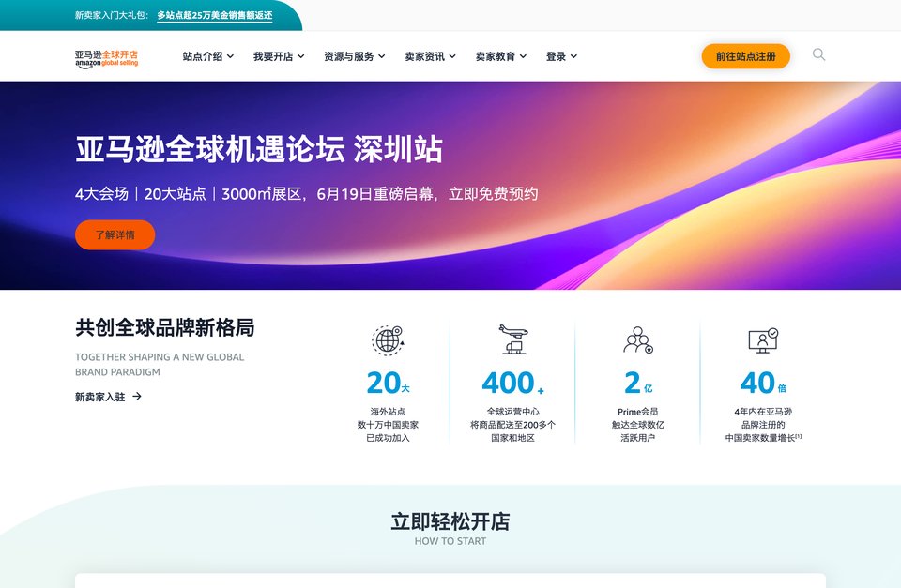The height and width of the screenshot is (588, 901).
Task: Expand the 资源与服务 menu chevron
Action: click(x=382, y=56)
